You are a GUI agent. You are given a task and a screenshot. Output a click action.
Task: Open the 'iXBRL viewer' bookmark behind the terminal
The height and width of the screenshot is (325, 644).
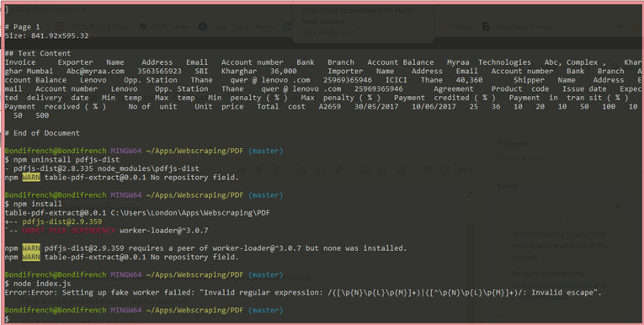tap(164, 26)
